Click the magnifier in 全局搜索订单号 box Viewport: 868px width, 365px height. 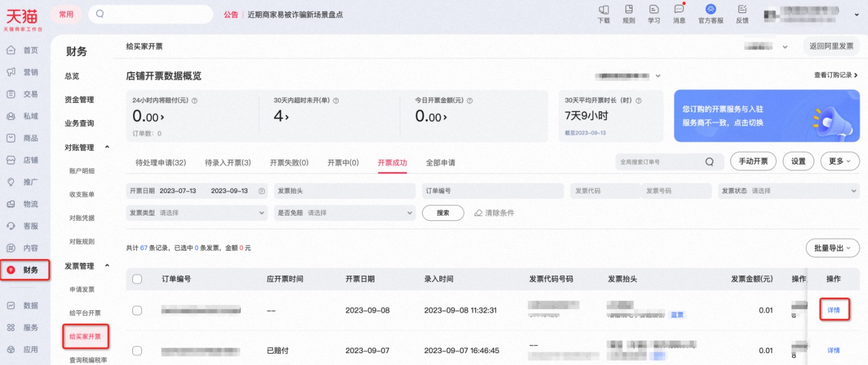click(709, 161)
